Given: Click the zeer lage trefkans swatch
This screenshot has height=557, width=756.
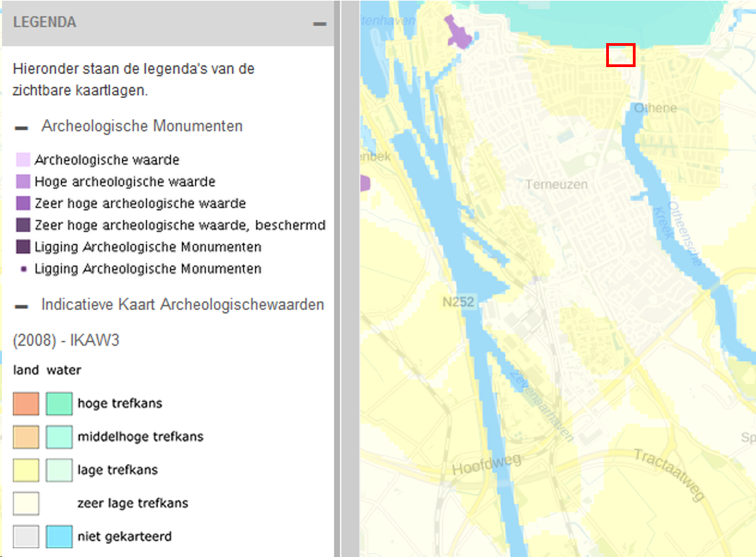Looking at the screenshot, I should pos(26,503).
